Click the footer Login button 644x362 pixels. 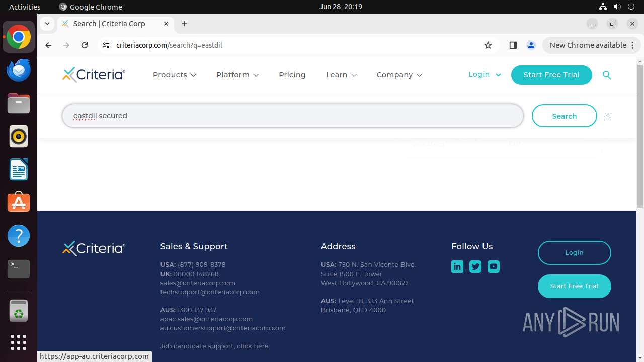pyautogui.click(x=574, y=253)
